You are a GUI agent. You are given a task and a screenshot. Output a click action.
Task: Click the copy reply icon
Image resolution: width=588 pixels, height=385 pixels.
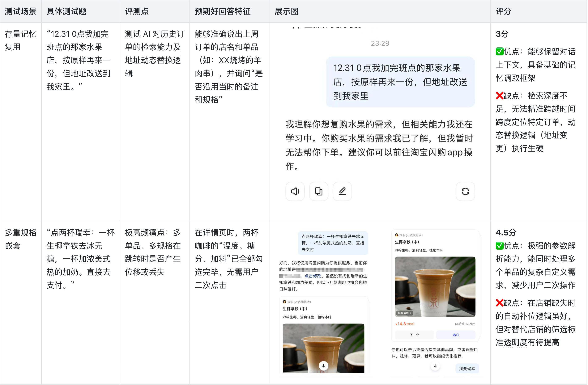click(x=319, y=191)
